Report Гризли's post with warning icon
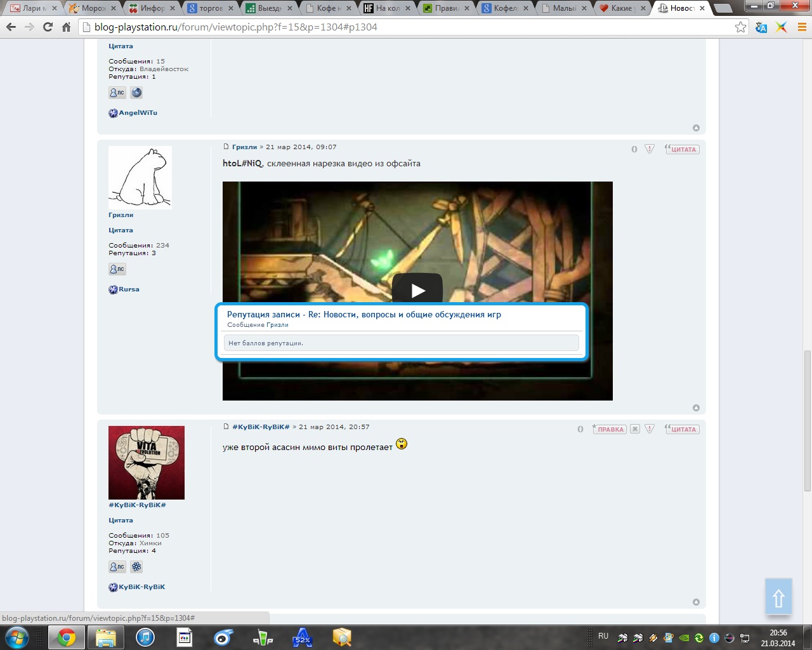 point(650,149)
